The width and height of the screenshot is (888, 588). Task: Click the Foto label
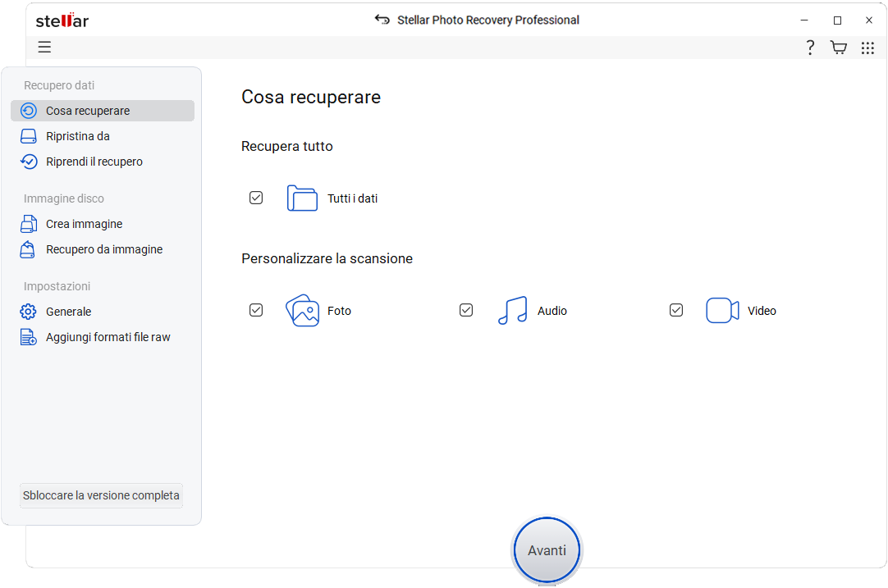339,311
